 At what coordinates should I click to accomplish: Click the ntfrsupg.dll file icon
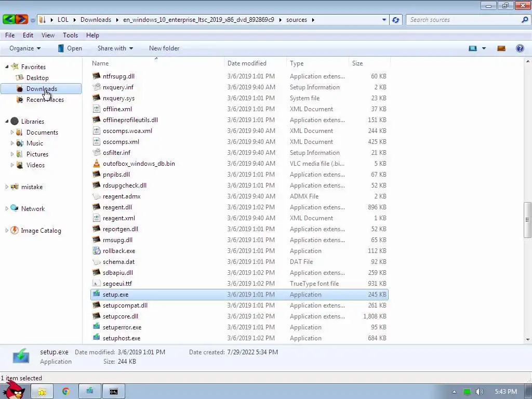(x=96, y=76)
